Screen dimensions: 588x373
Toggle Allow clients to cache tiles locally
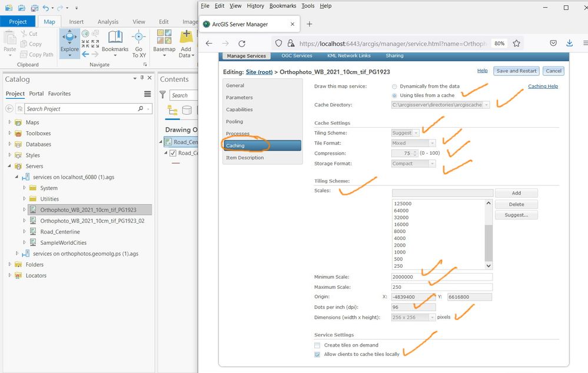(x=317, y=355)
